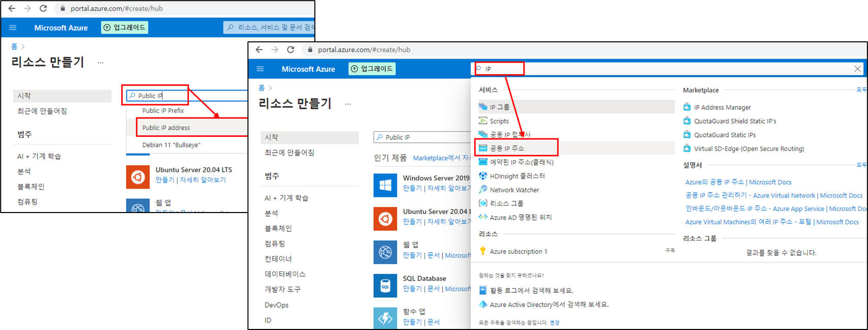Open Azure의 공용 IP 주소 doc link
Viewport: 868px width, 330px height.
click(738, 182)
